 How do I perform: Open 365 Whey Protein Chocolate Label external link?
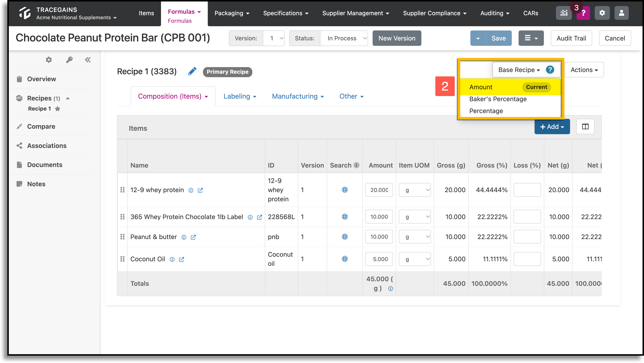click(259, 217)
